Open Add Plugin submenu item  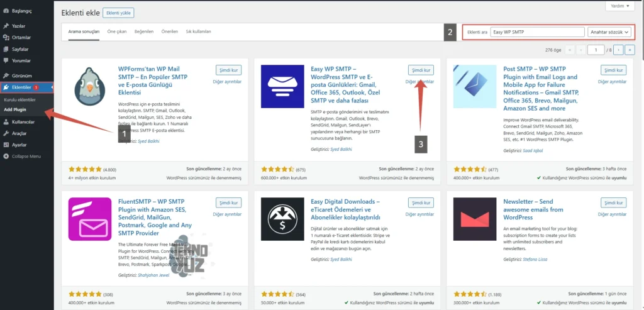pos(15,109)
